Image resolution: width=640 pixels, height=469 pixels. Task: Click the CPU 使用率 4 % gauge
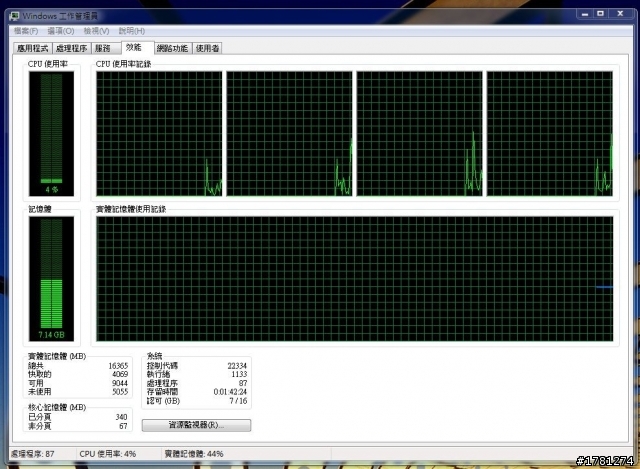click(51, 133)
